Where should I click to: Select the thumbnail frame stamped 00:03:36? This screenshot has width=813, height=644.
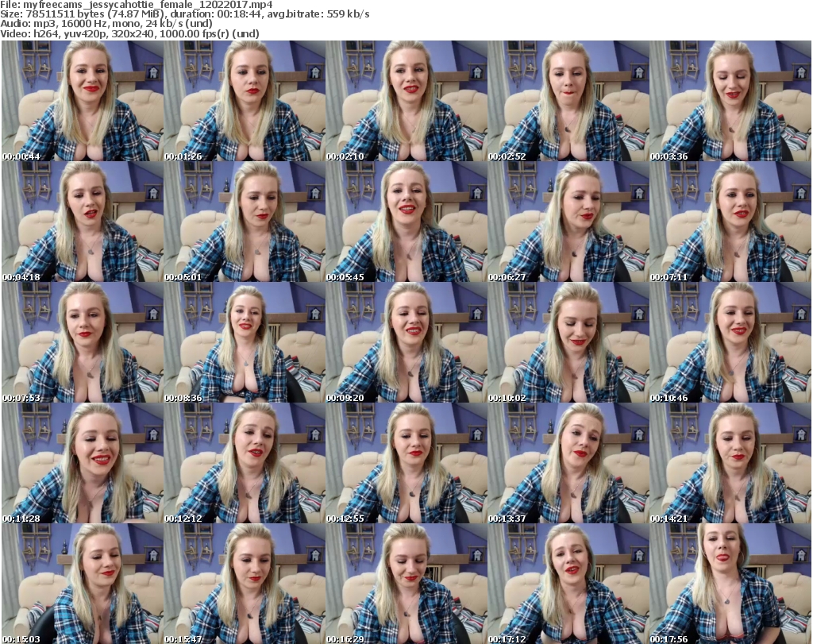point(730,101)
